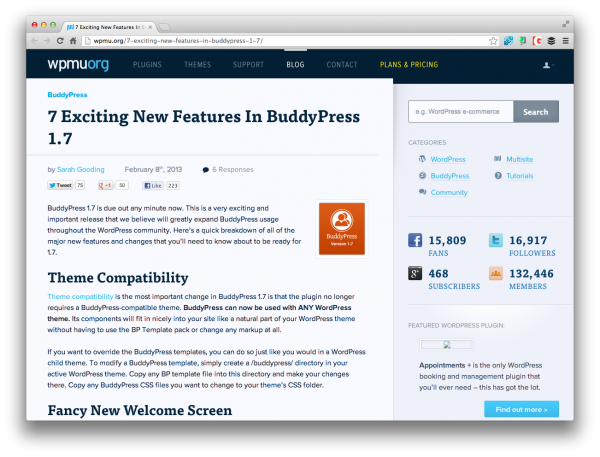Open the blue globe extension icon
Screen dimensions: 600x457
click(508, 41)
